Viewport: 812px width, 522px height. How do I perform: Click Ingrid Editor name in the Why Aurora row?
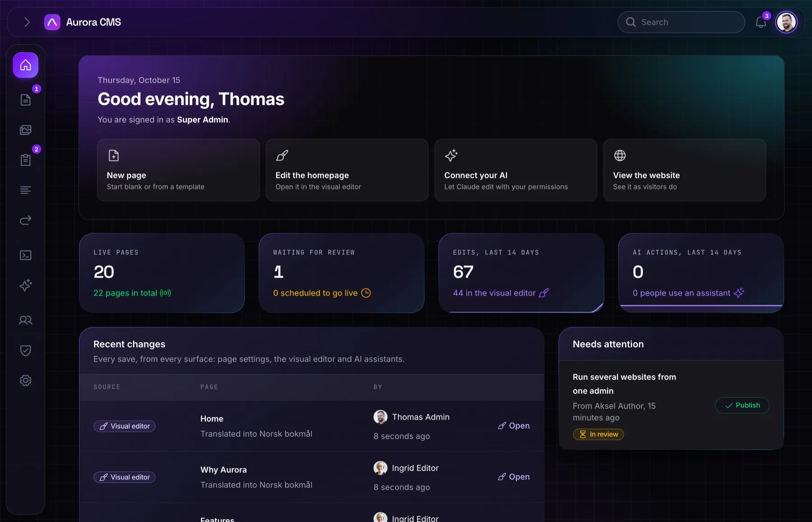[x=415, y=468]
